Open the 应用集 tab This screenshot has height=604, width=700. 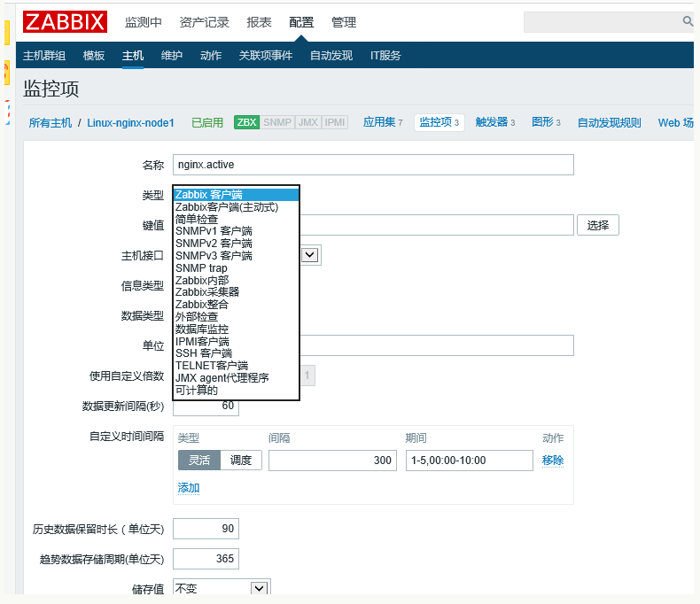(x=383, y=122)
